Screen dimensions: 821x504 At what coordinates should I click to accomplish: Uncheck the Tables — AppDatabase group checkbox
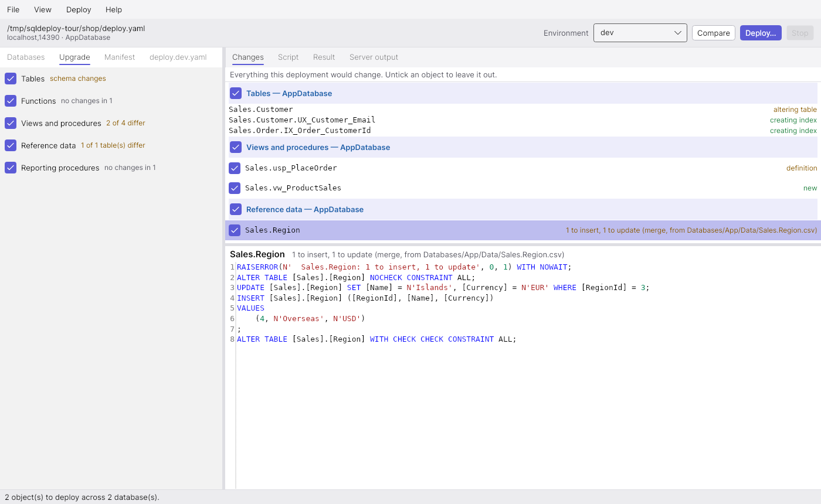pos(236,93)
